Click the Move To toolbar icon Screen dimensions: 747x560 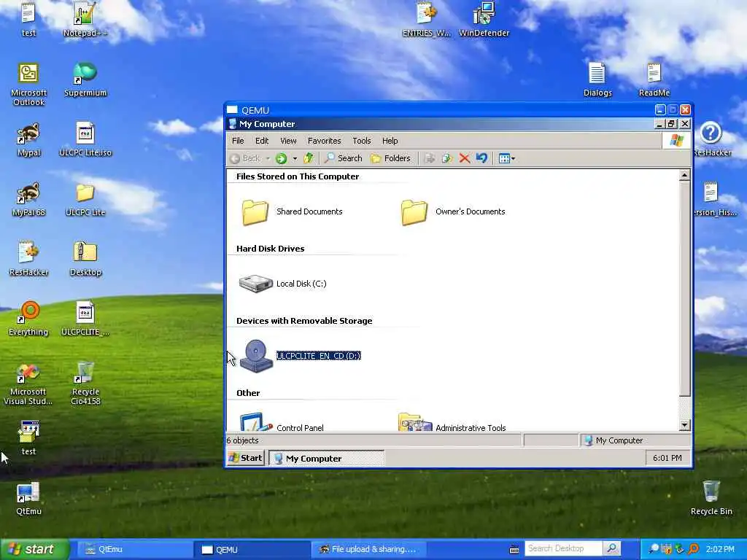coord(430,158)
